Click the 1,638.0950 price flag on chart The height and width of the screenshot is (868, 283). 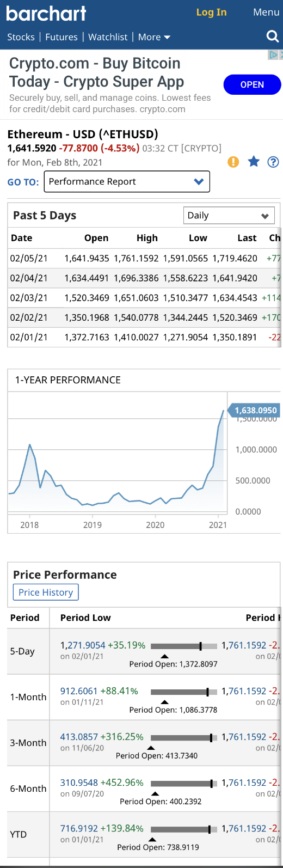pos(254,411)
